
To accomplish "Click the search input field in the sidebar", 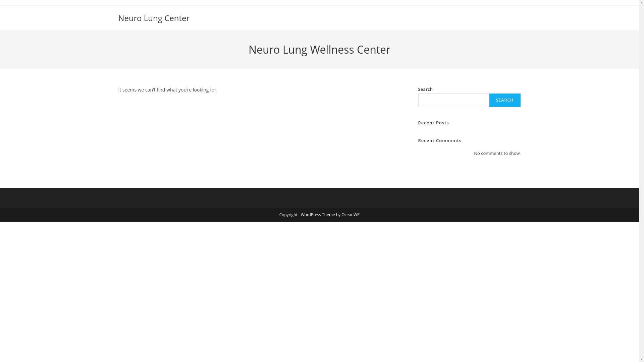I will pos(453,100).
